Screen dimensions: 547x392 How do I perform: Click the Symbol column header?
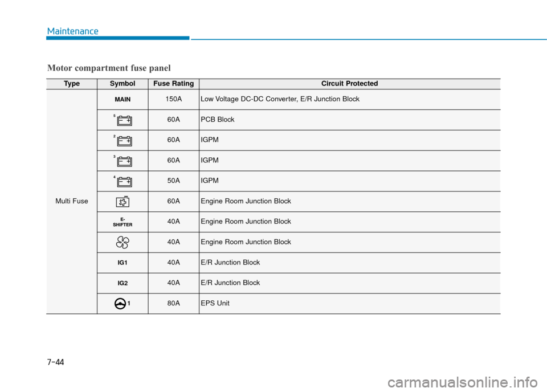(x=123, y=84)
